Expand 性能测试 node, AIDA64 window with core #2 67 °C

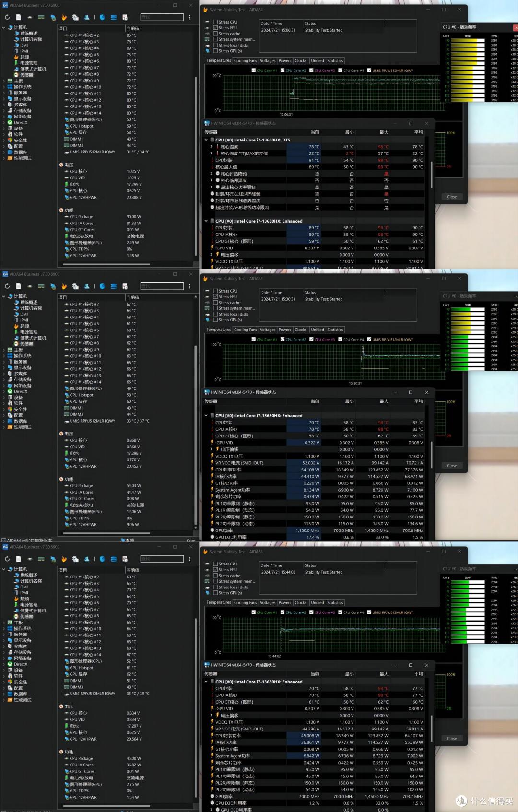4,427
